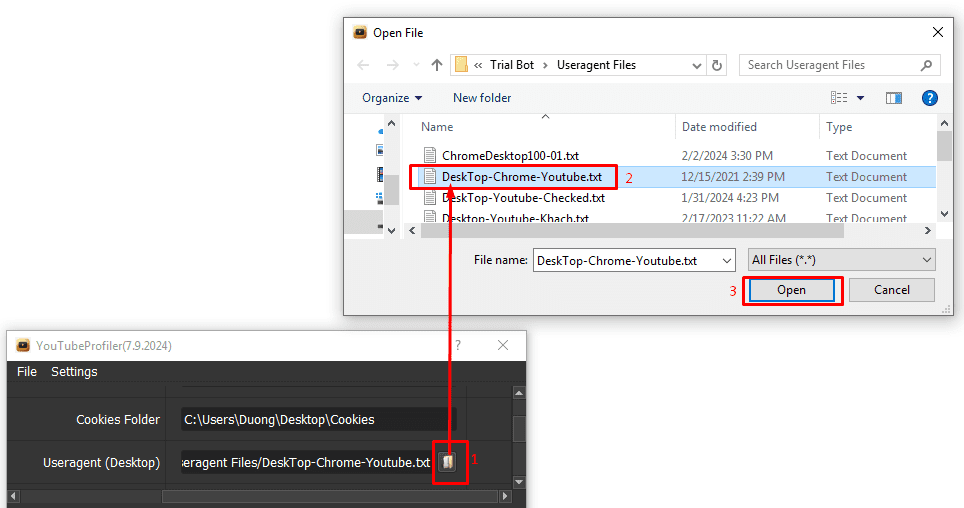Select Desktop-Youtube-Khach.txt file

click(x=515, y=218)
